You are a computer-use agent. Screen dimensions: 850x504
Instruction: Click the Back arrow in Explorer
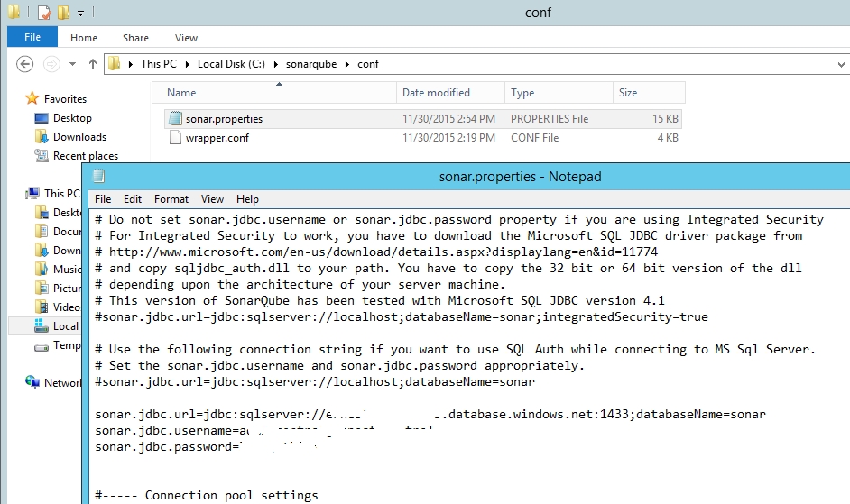25,64
